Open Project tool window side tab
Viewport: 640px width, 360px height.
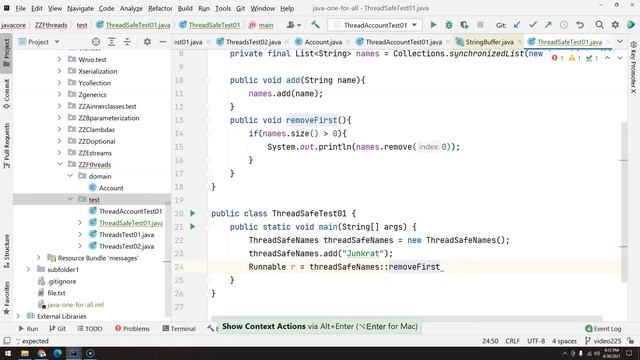point(7,53)
